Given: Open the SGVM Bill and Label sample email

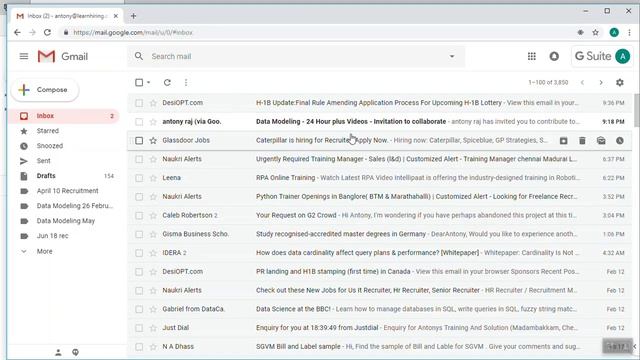Looking at the screenshot, I should pos(380,347).
